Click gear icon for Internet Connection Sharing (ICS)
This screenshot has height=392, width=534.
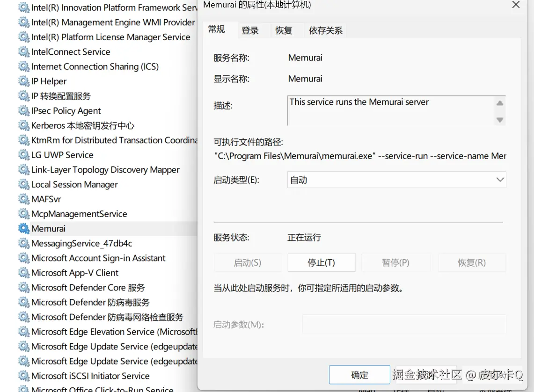click(24, 67)
